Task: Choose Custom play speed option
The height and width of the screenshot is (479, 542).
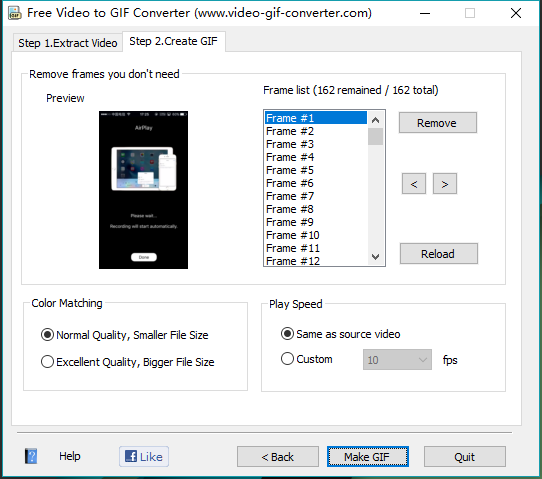Action: (x=307, y=359)
